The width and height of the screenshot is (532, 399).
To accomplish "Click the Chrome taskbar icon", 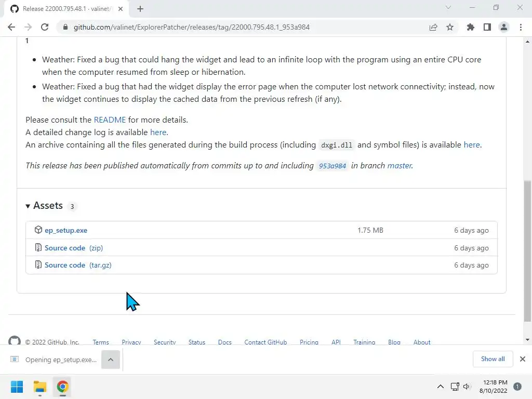I will (62, 387).
